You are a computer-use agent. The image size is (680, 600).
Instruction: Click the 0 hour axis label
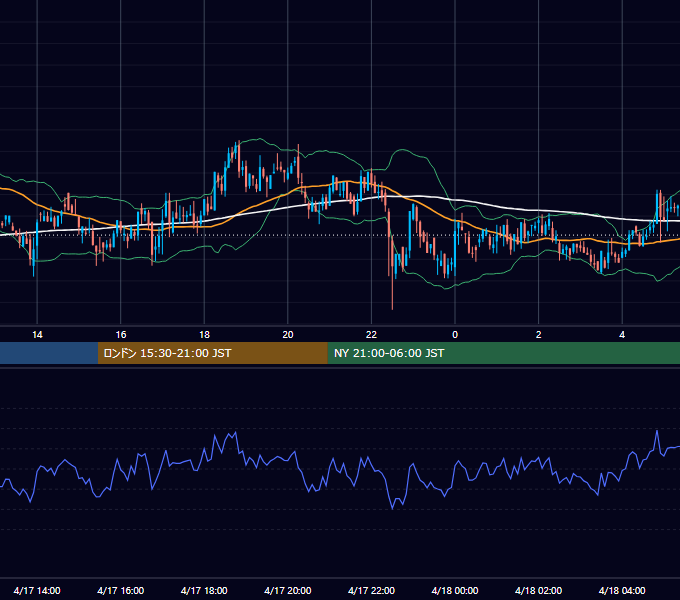(x=455, y=335)
